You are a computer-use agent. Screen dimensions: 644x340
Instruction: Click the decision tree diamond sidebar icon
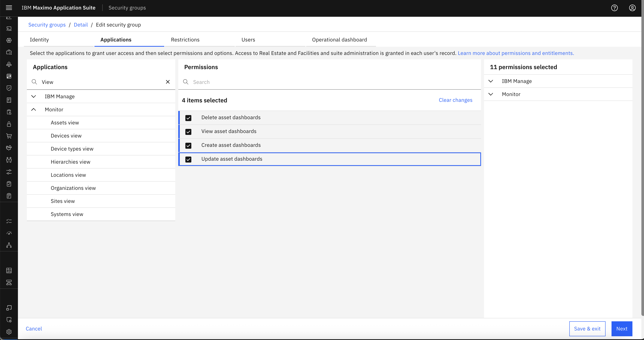pos(9,64)
